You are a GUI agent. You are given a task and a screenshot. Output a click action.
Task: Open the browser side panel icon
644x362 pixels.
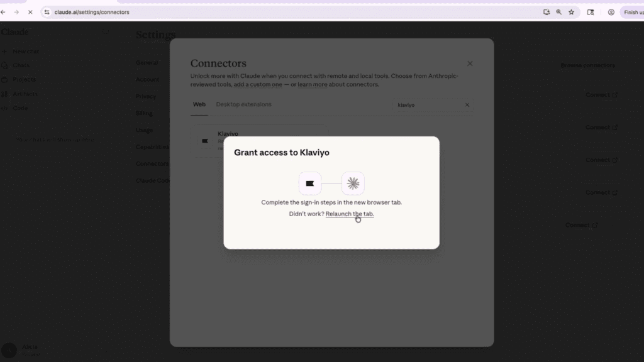coord(591,13)
